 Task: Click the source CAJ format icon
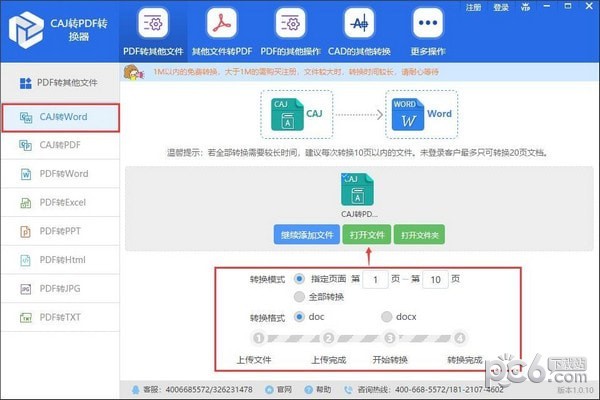287,114
